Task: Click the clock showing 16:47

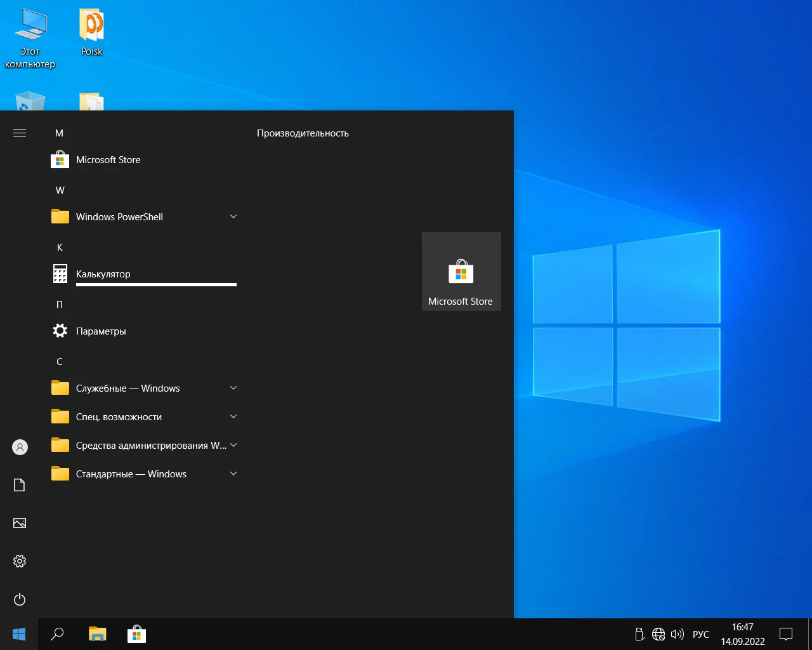Action: click(x=742, y=628)
